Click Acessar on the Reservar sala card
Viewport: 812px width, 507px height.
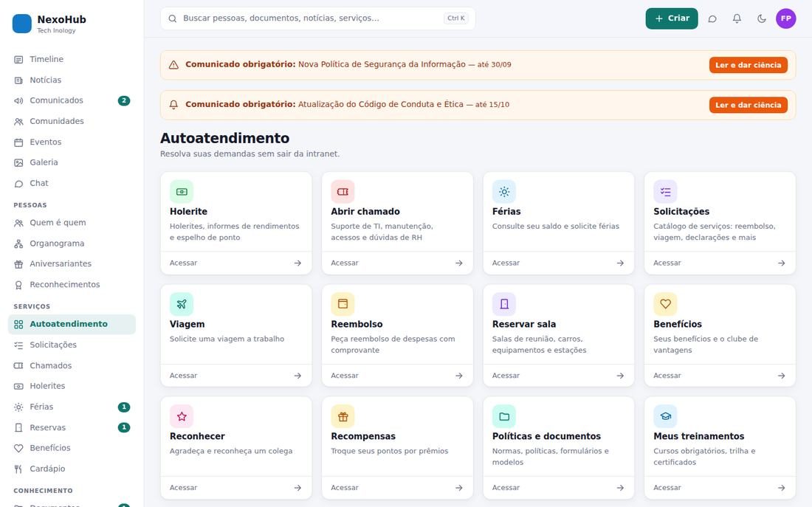[x=506, y=376]
